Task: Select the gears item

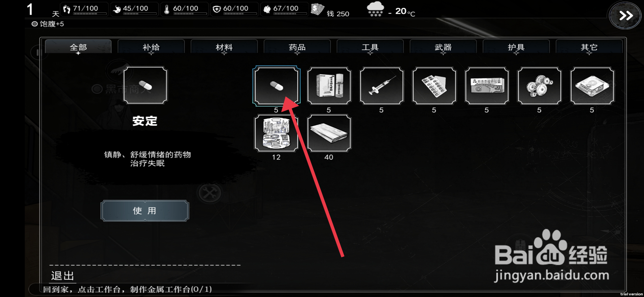Action: (x=539, y=86)
